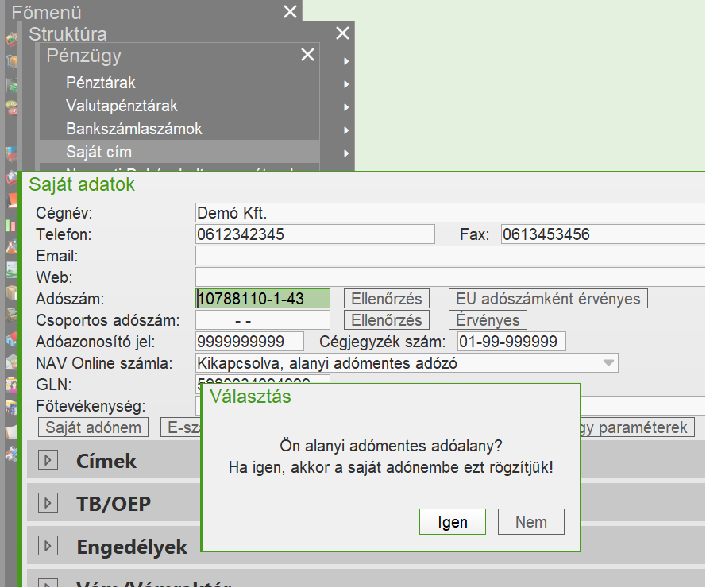Expand submenu arrow beside Valutapénztárak
The height and width of the screenshot is (588, 706).
[345, 107]
